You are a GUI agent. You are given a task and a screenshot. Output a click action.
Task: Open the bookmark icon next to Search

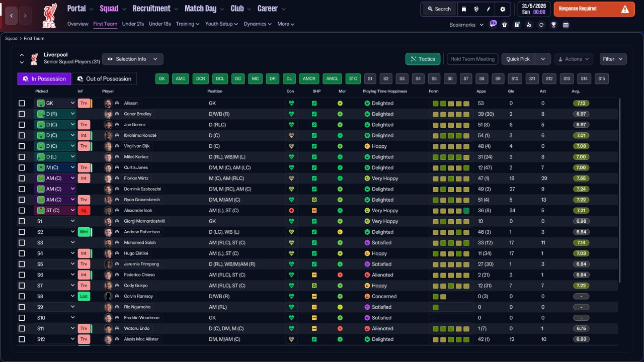[x=464, y=9]
